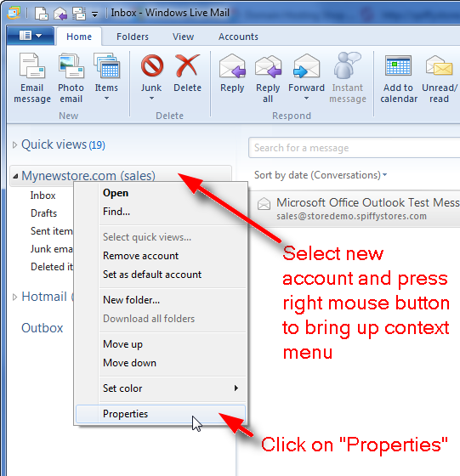Click the open envelope message icon
460x476 pixels.
coord(264,203)
